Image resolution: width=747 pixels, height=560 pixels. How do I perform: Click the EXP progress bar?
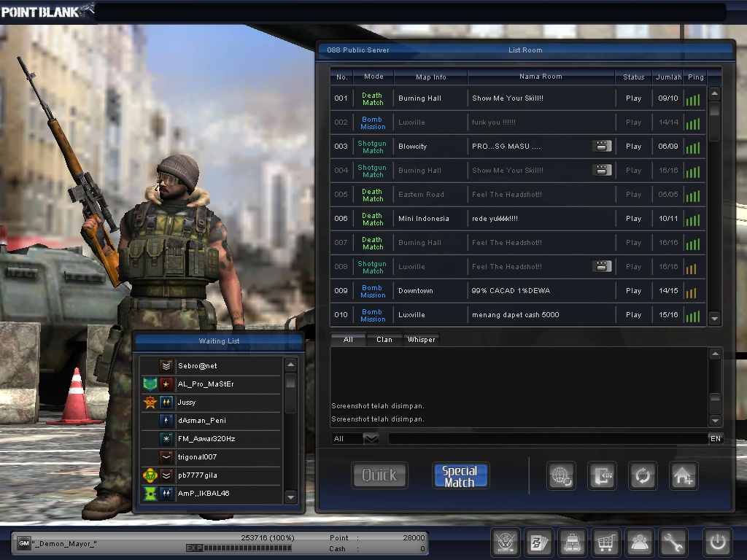point(247,548)
